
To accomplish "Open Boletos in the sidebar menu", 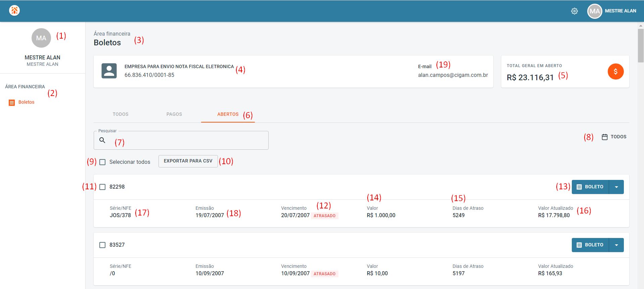I will [x=27, y=102].
